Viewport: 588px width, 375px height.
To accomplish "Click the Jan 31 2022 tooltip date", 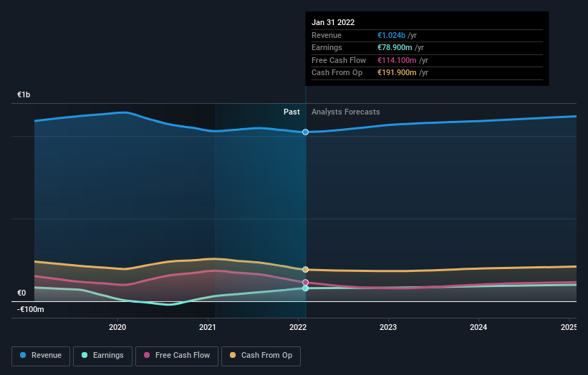I will coord(333,22).
